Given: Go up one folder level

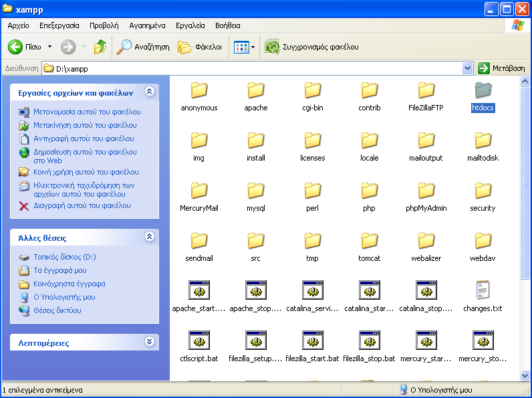Looking at the screenshot, I should tap(100, 47).
